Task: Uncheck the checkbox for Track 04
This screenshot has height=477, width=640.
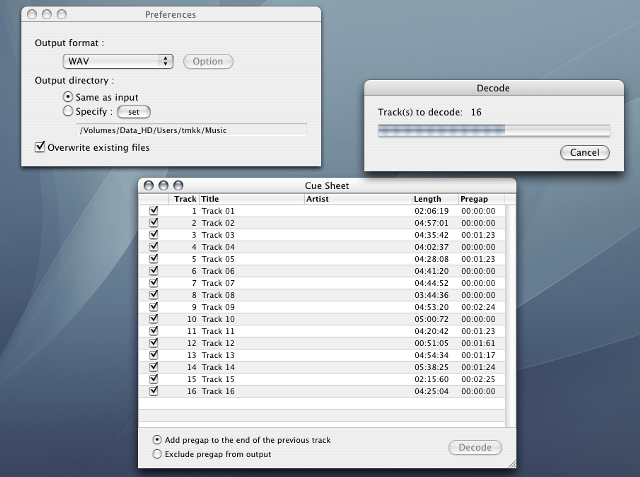Action: (153, 247)
